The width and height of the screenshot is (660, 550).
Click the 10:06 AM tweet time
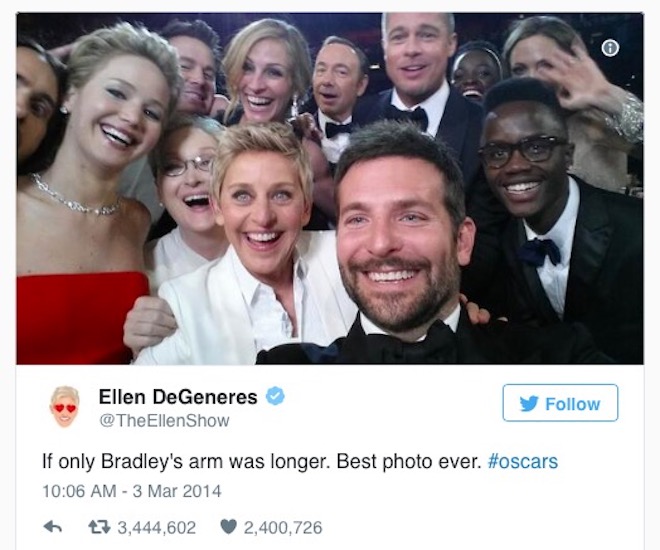pos(79,491)
